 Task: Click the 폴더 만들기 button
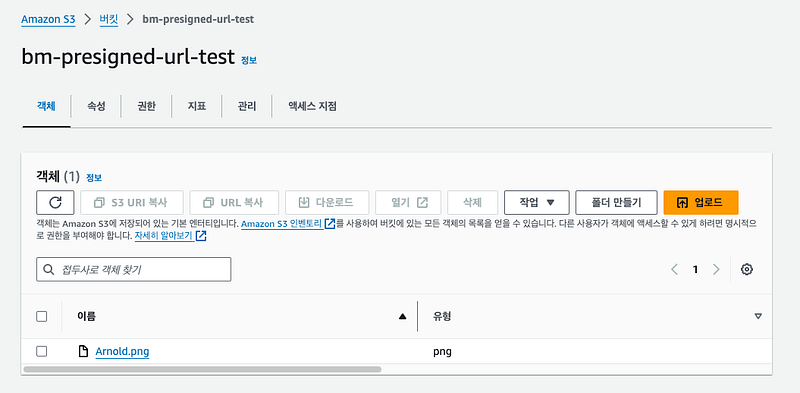[616, 203]
